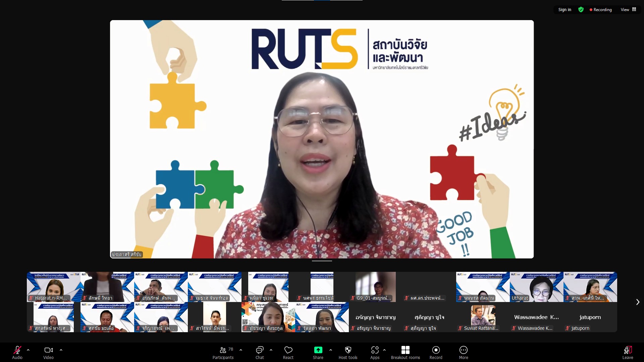Open Breakout rooms
Image resolution: width=644 pixels, height=362 pixels.
point(405,353)
